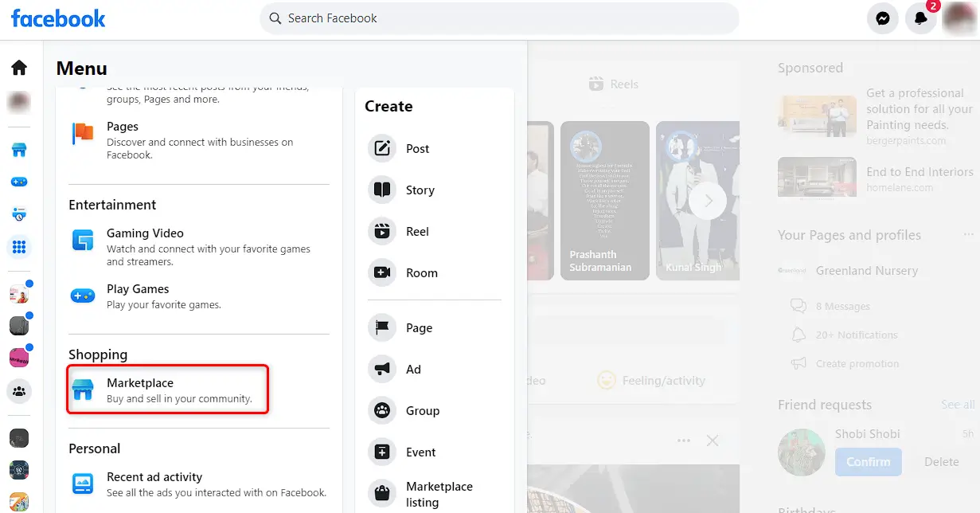
Task: Create a new Event
Action: (x=435, y=452)
